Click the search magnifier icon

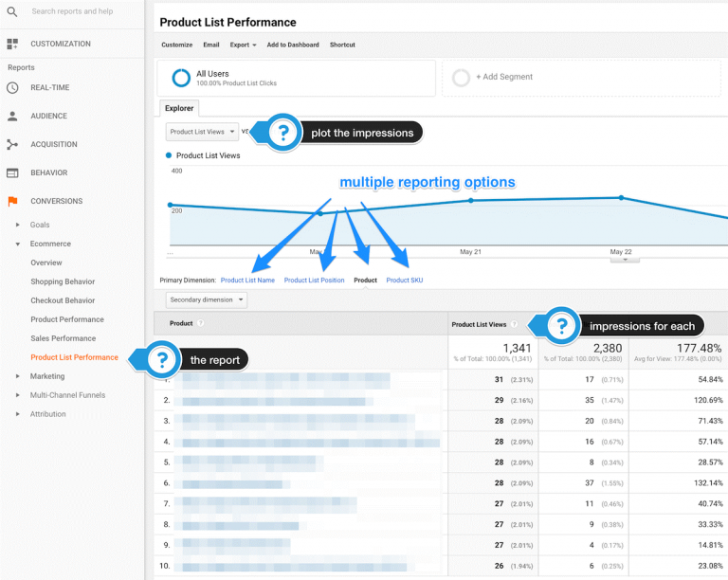tap(12, 11)
